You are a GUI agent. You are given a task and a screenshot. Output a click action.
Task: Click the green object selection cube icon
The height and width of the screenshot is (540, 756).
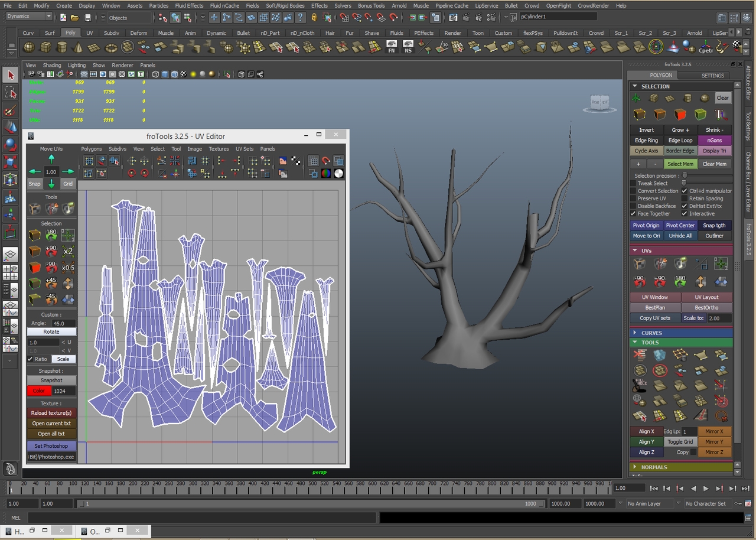(700, 114)
